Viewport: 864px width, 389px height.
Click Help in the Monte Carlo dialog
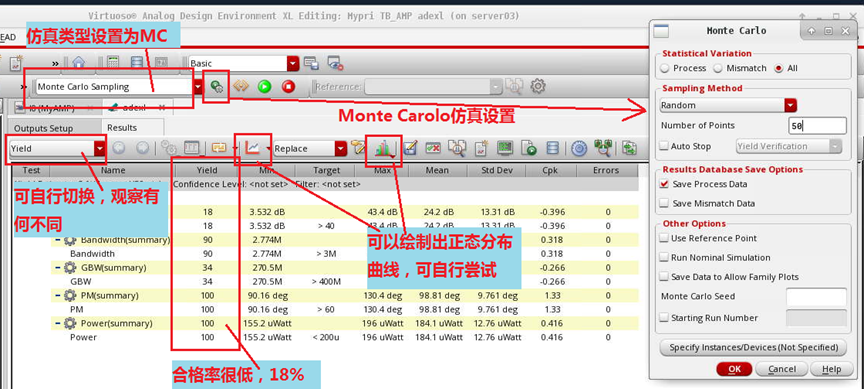point(831,369)
